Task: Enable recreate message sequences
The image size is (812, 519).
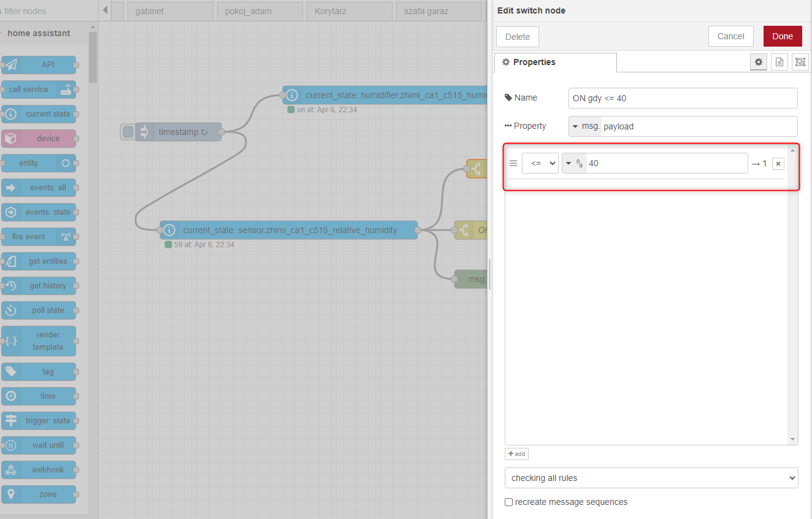Action: click(x=508, y=501)
